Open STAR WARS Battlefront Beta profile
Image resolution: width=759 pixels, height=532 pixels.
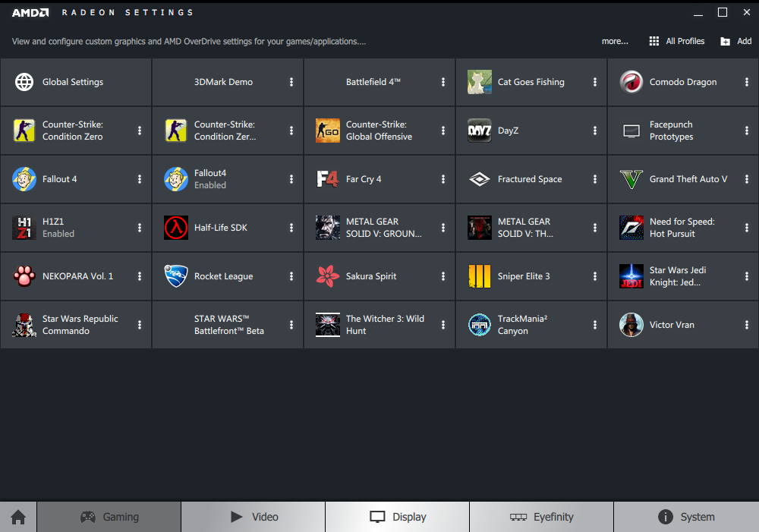point(229,325)
